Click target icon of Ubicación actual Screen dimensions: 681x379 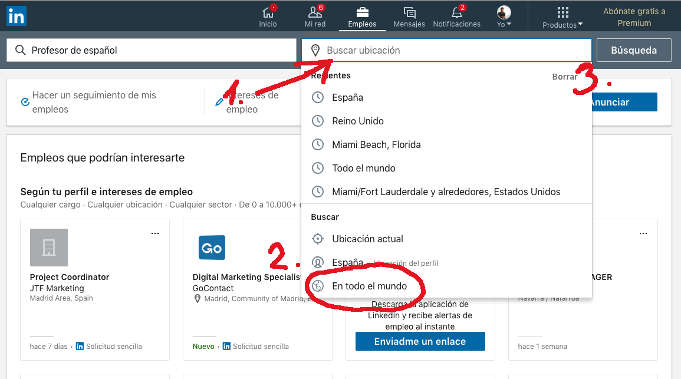(x=318, y=239)
